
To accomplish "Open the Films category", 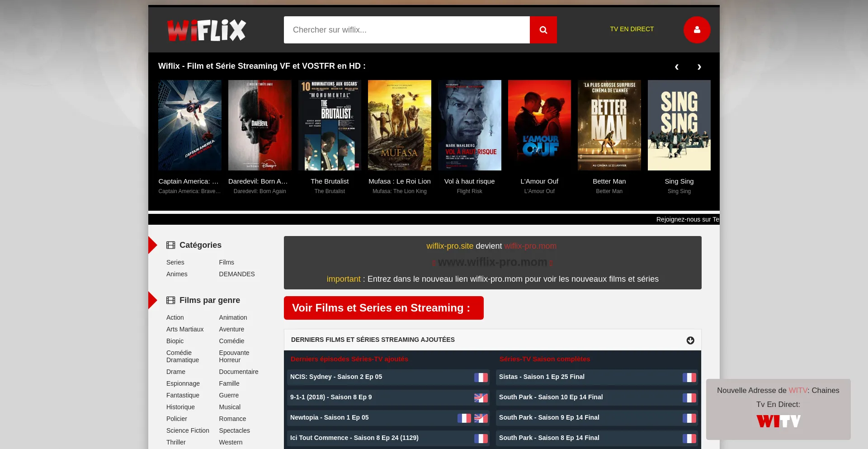I will pos(226,262).
